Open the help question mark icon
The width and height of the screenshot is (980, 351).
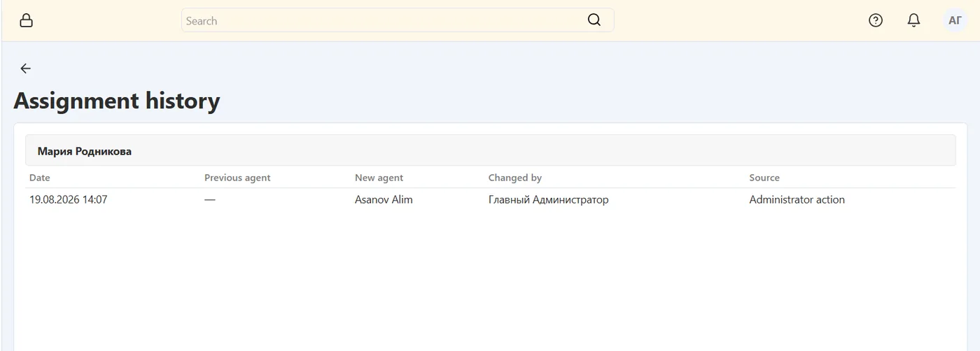tap(876, 20)
